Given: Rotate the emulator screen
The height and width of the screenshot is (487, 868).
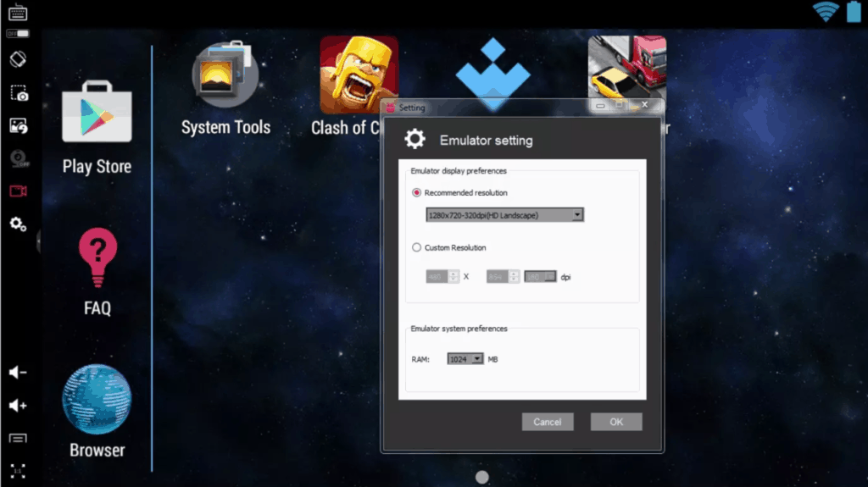Looking at the screenshot, I should [x=18, y=59].
